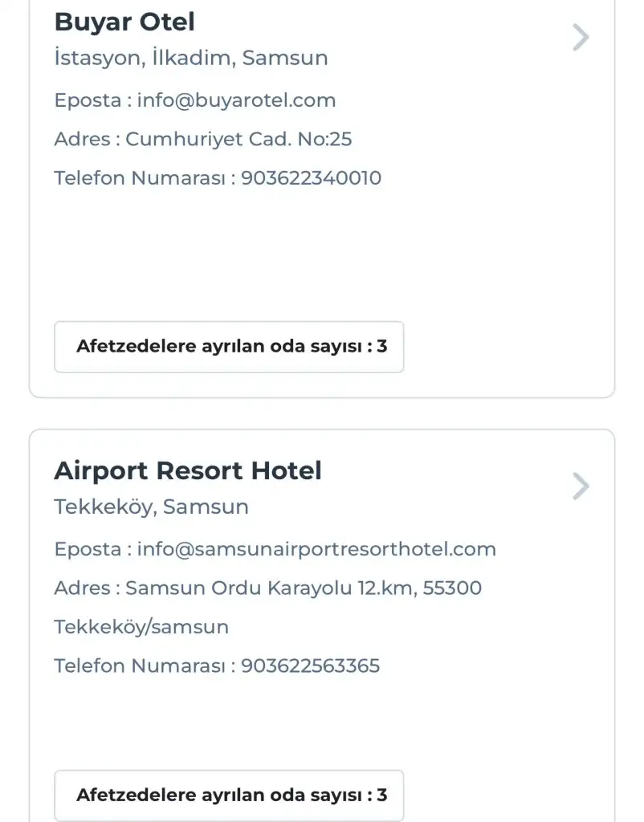This screenshot has width=644, height=822.
Task: Select the Buyar Otel title
Action: point(124,22)
